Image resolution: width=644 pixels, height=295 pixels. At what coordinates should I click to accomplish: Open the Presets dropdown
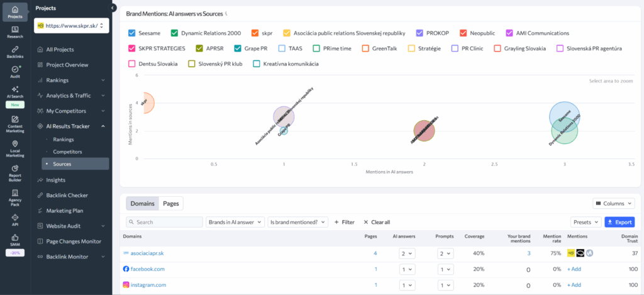(586, 222)
